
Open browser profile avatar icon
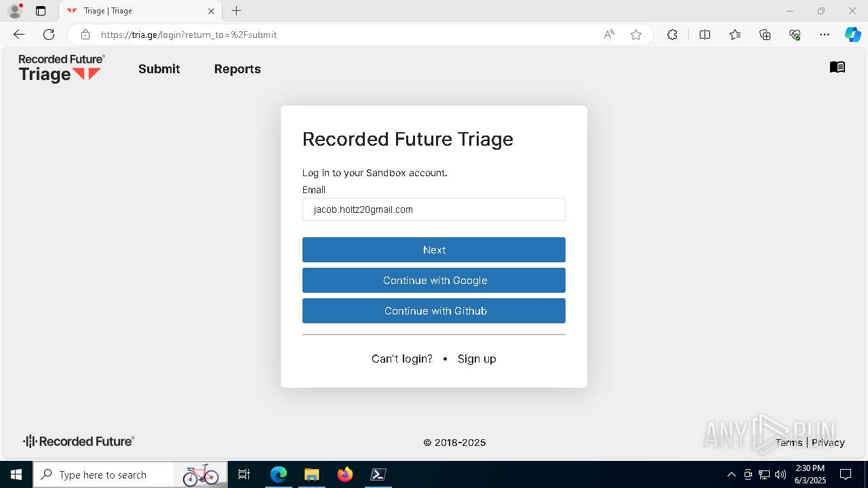click(15, 11)
